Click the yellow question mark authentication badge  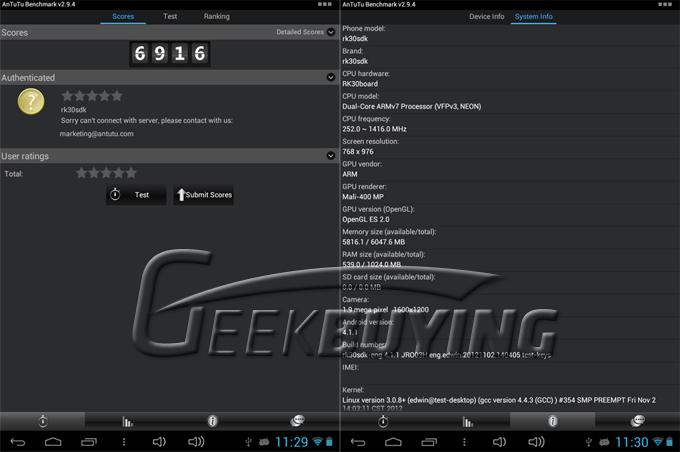click(31, 102)
